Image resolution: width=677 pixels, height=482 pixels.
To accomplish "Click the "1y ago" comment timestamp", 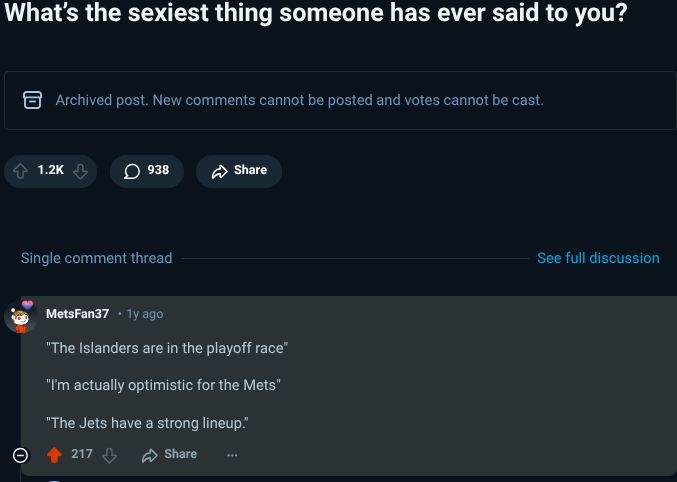I will tap(144, 314).
